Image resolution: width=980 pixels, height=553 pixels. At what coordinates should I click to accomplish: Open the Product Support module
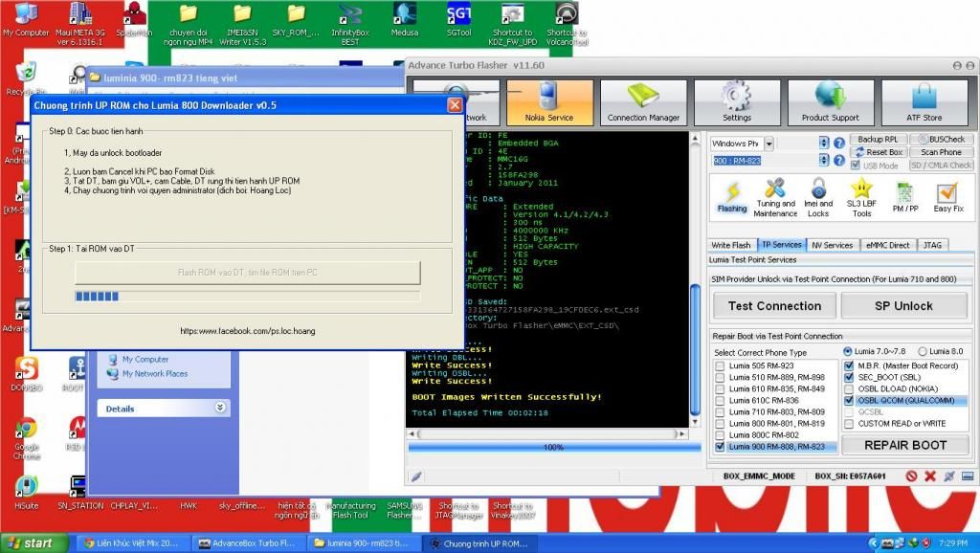[x=831, y=102]
